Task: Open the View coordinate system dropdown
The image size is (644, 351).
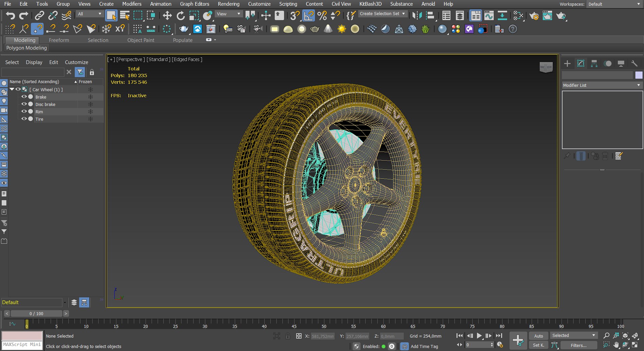Action: coord(229,14)
